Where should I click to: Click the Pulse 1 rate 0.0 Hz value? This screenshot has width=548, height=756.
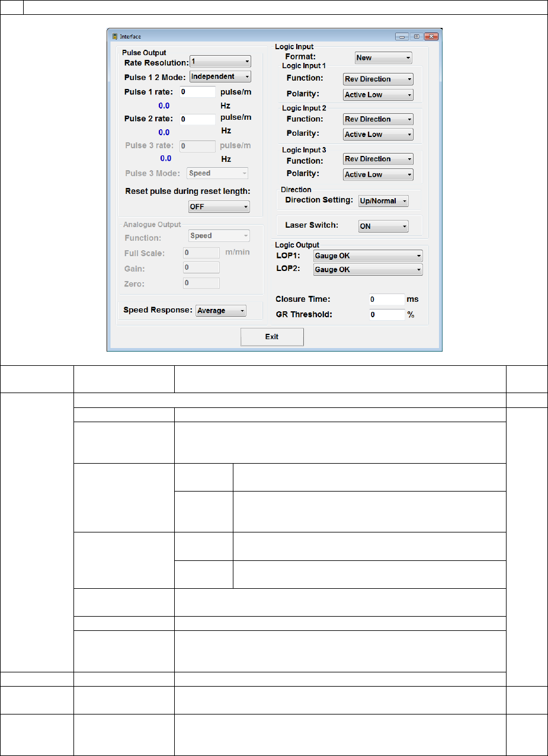point(164,106)
